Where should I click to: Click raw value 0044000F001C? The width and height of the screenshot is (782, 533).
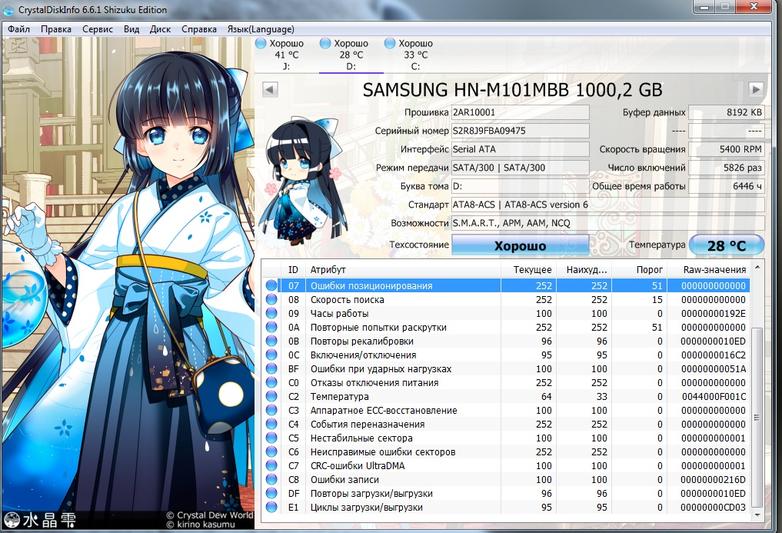(714, 396)
